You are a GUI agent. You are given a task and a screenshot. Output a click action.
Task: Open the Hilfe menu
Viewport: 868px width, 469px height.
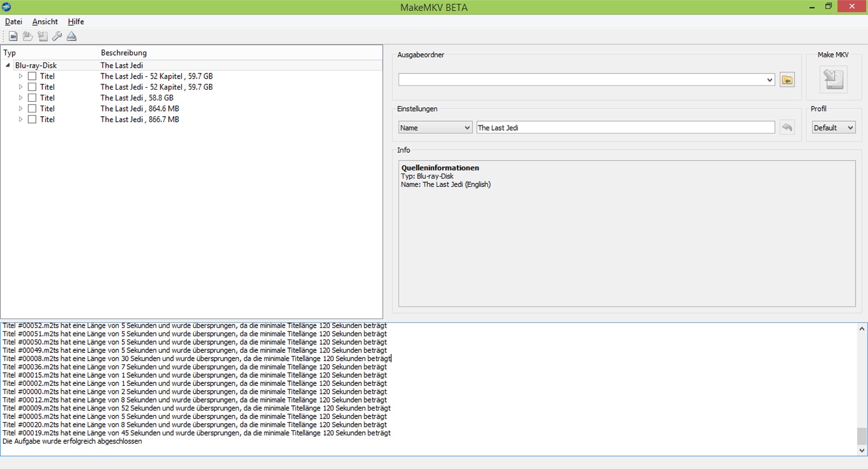(x=76, y=21)
